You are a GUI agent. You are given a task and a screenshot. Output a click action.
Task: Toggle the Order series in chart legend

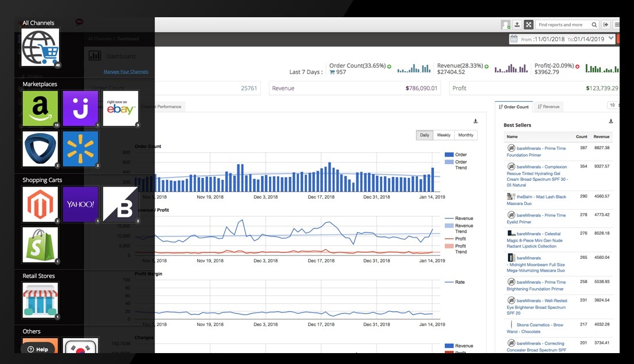[x=456, y=155]
